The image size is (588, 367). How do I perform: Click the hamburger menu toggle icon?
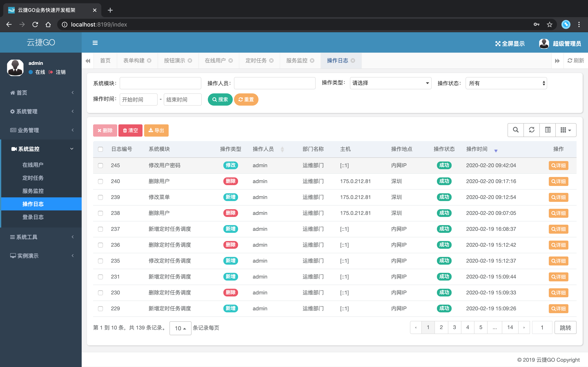(x=95, y=43)
